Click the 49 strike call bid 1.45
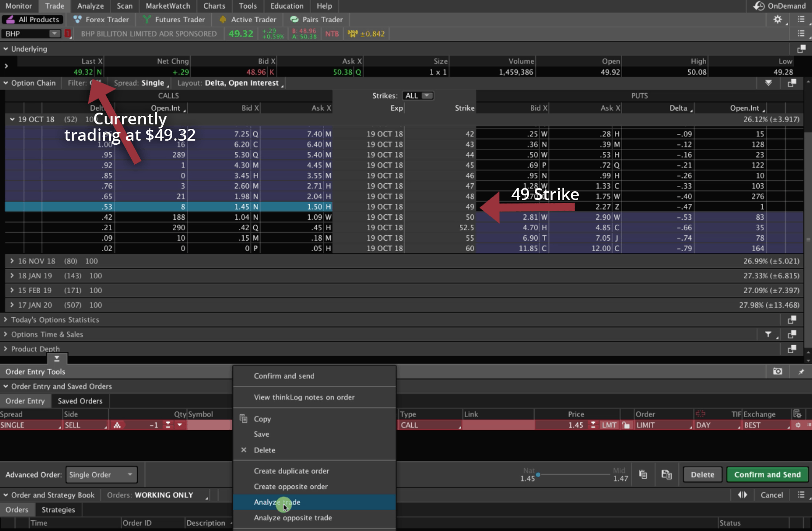812x531 pixels. (x=242, y=207)
